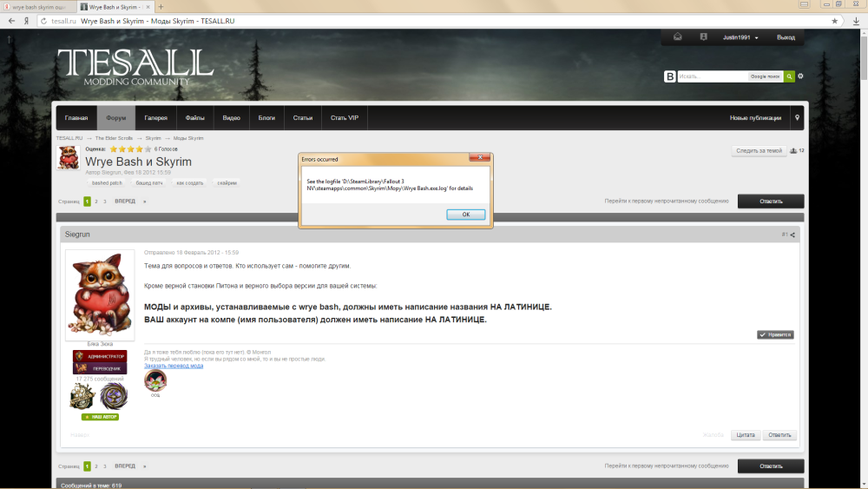Screen dimensions: 868x489
Task: Click the bottom black Ответить button
Action: pos(771,466)
